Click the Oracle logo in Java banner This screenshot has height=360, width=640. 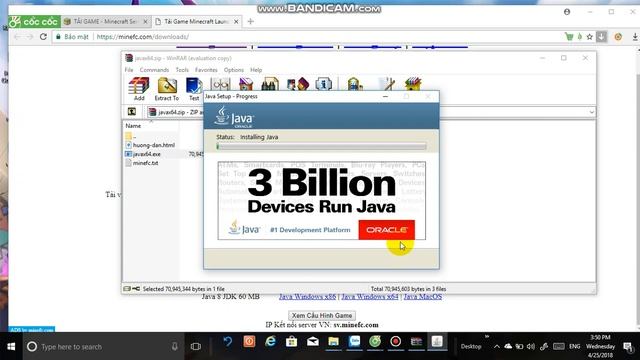coord(387,230)
